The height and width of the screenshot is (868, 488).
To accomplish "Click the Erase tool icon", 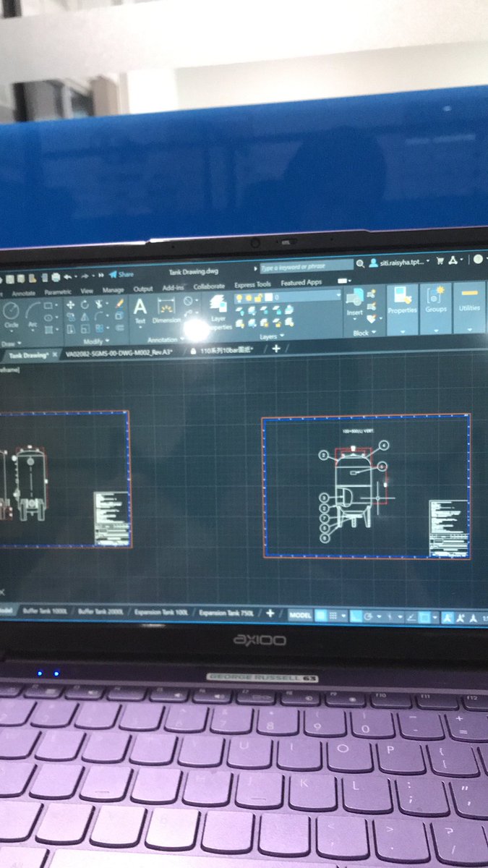I will [119, 304].
